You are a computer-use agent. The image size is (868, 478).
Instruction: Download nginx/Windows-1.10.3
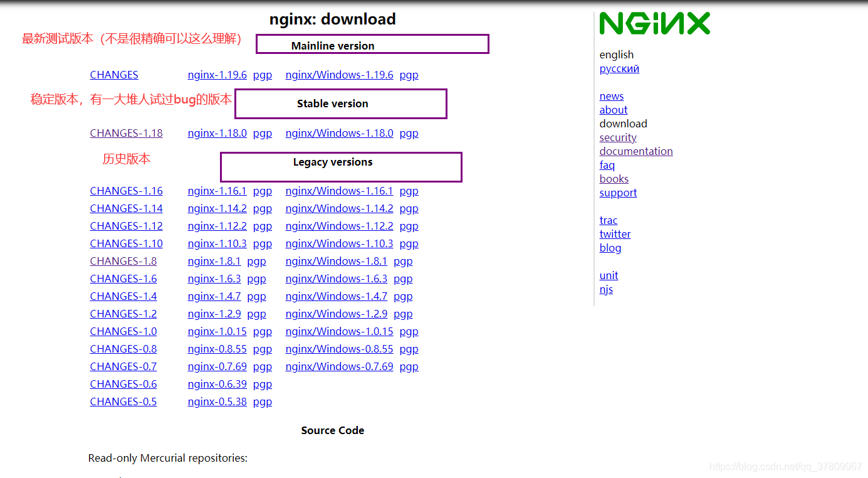[339, 243]
